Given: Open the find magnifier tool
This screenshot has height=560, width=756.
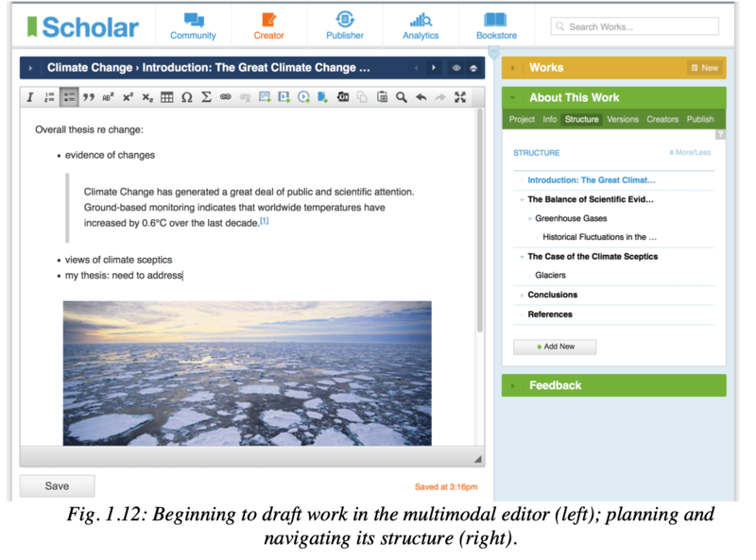Looking at the screenshot, I should click(x=402, y=97).
